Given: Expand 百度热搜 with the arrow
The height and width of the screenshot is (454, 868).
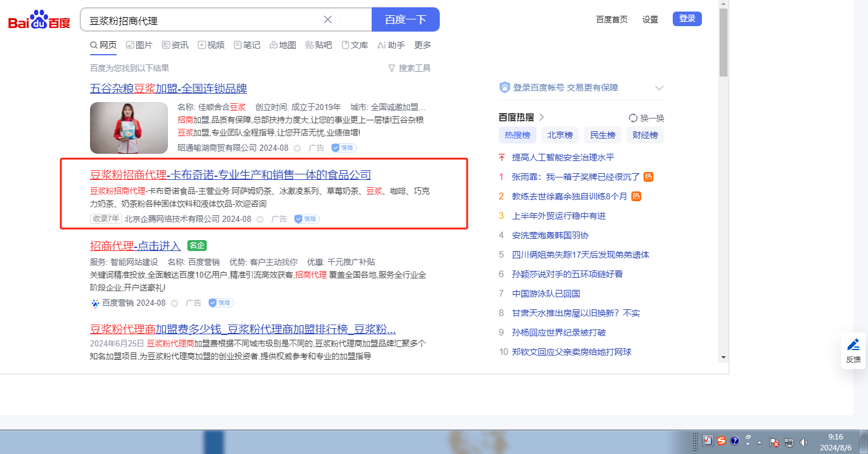Looking at the screenshot, I should 541,117.
